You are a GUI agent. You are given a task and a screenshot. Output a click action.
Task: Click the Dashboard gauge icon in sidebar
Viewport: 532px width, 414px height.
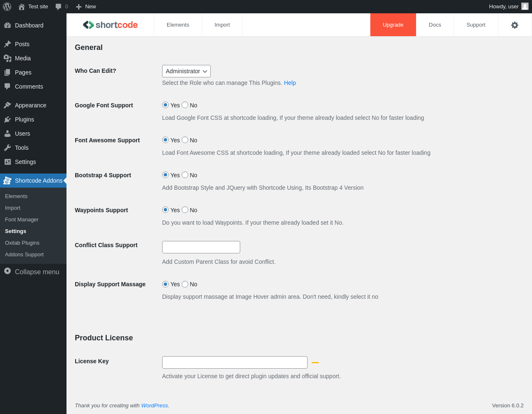(7, 25)
